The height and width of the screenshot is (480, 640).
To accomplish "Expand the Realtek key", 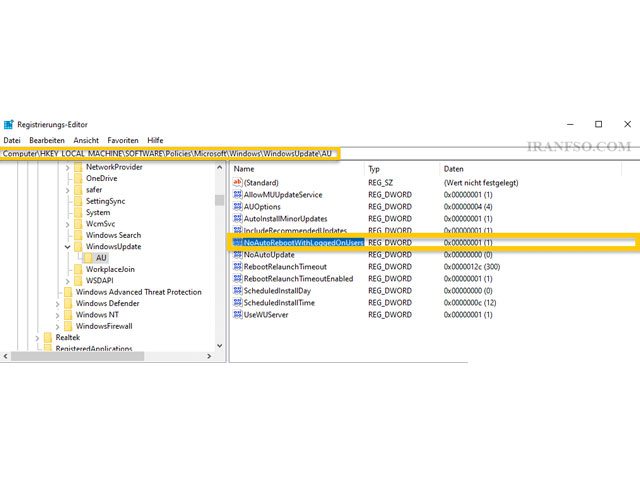I will click(x=37, y=338).
